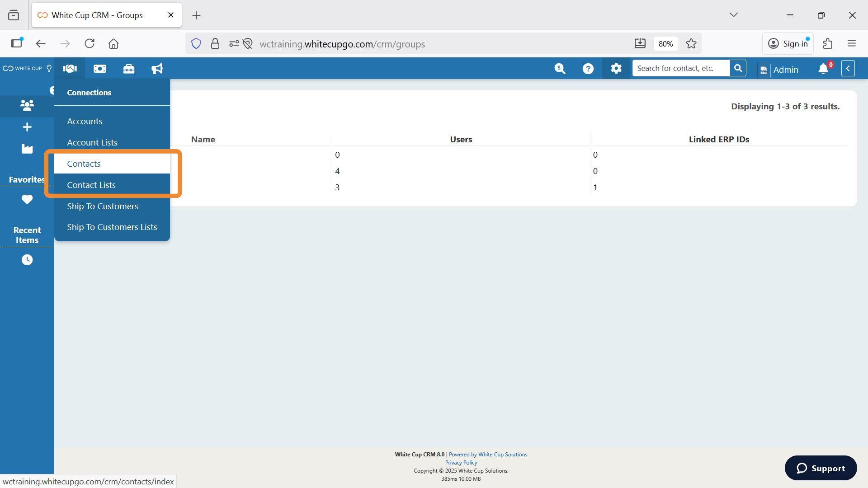Focus the Search for contact field
Screen dimensions: 868x488
coord(681,68)
